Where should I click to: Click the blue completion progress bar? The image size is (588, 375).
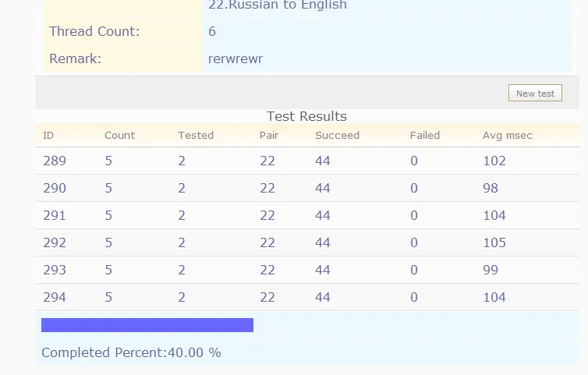point(147,325)
